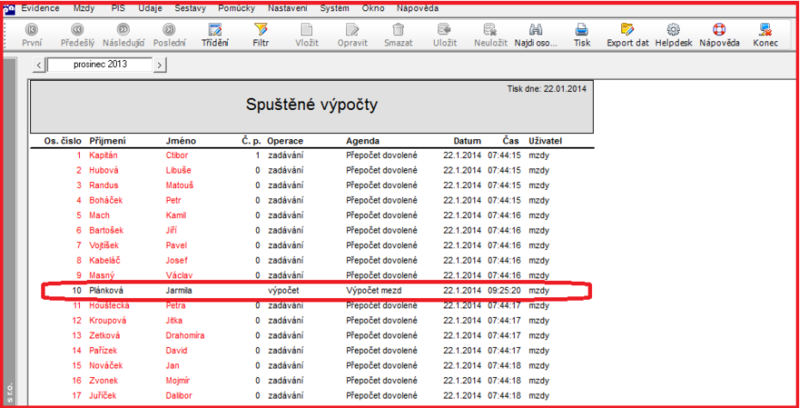Click the Agenda column header

pyautogui.click(x=363, y=141)
